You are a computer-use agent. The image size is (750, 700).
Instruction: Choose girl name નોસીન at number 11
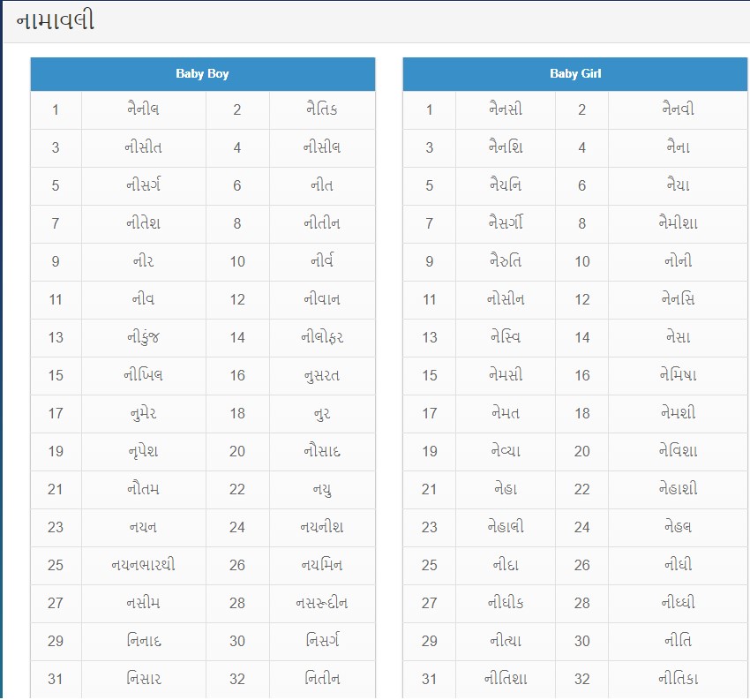tap(506, 299)
